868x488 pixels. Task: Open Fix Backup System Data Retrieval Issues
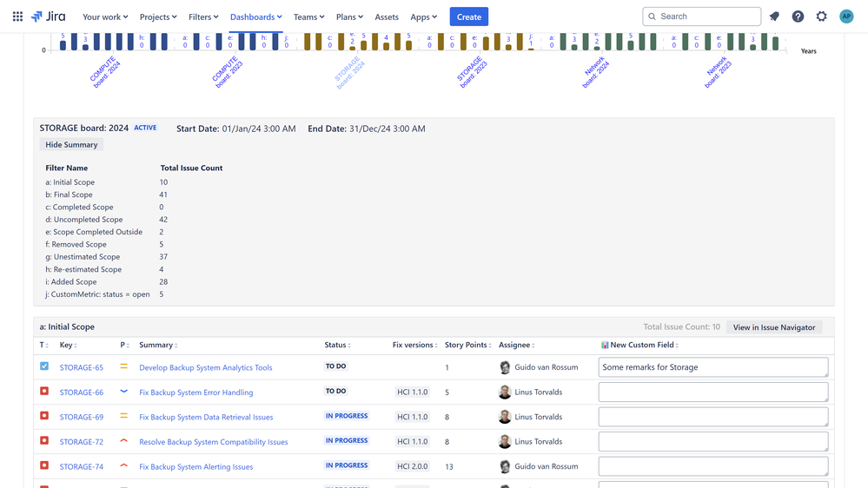point(206,417)
